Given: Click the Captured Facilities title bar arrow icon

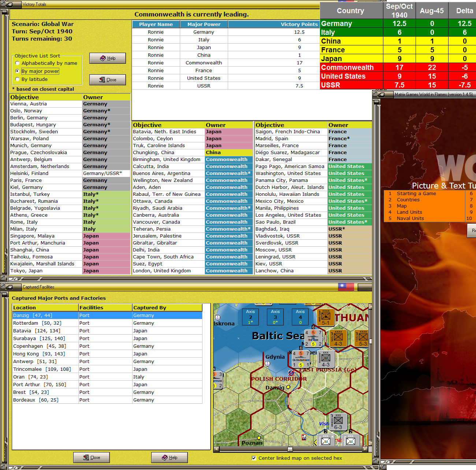Looking at the screenshot, I should click(9, 287).
